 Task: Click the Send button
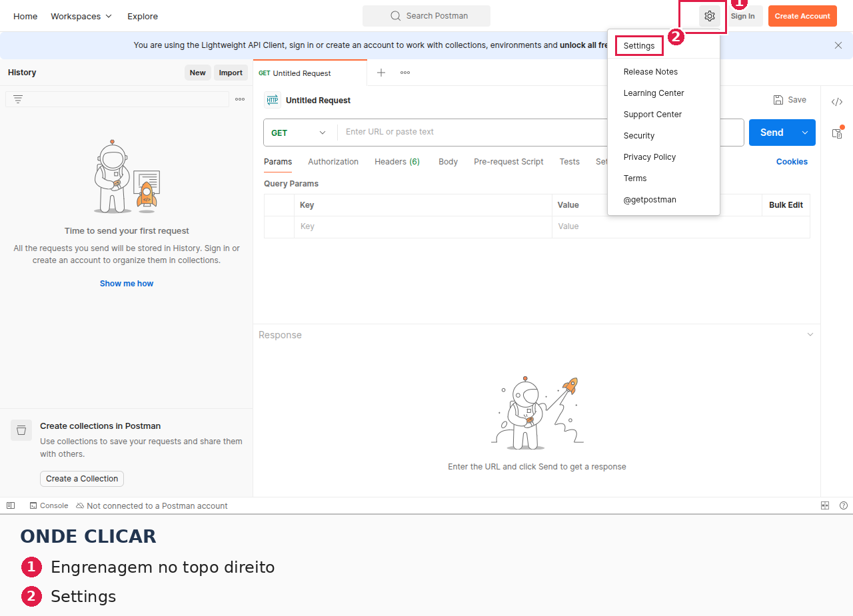[772, 133]
